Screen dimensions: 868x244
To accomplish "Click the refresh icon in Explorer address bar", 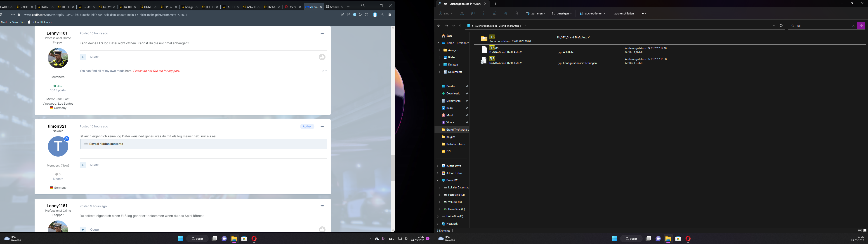I will 781,26.
